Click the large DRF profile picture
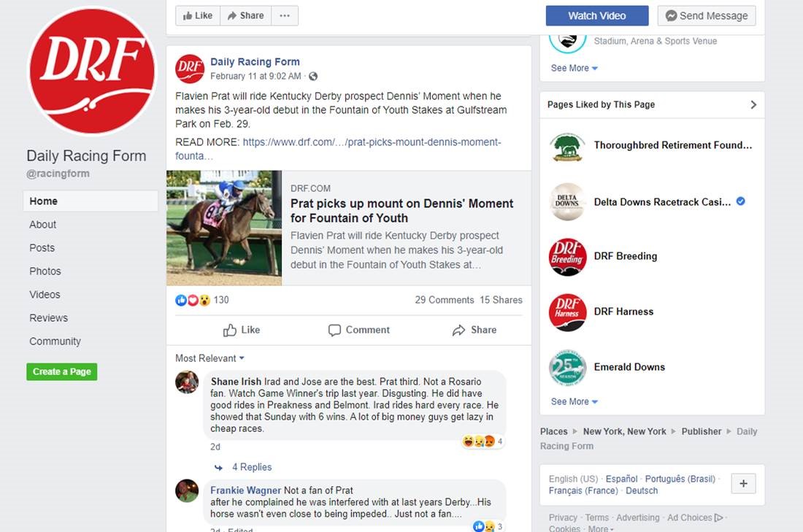Image resolution: width=803 pixels, height=532 pixels. pos(92,71)
